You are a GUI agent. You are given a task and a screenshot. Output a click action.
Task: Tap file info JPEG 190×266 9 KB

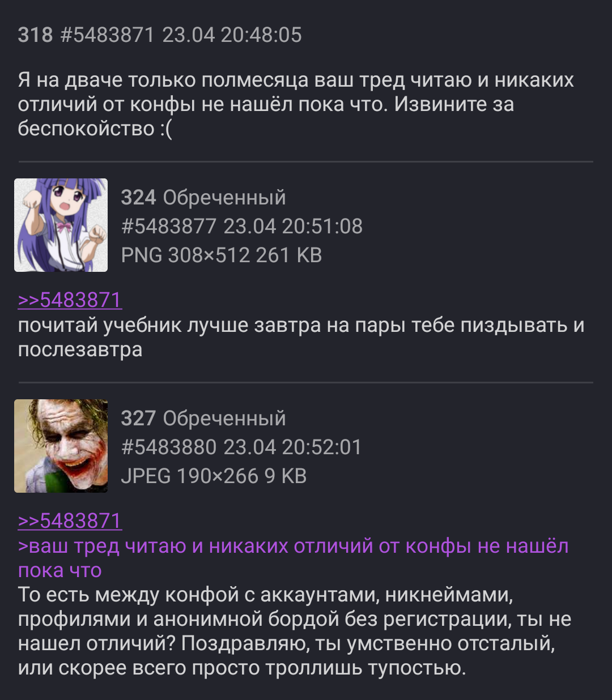(x=214, y=476)
